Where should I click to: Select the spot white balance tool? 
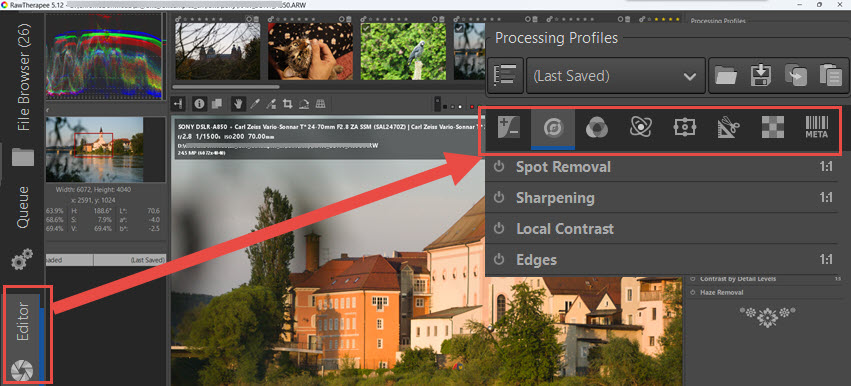click(x=271, y=103)
